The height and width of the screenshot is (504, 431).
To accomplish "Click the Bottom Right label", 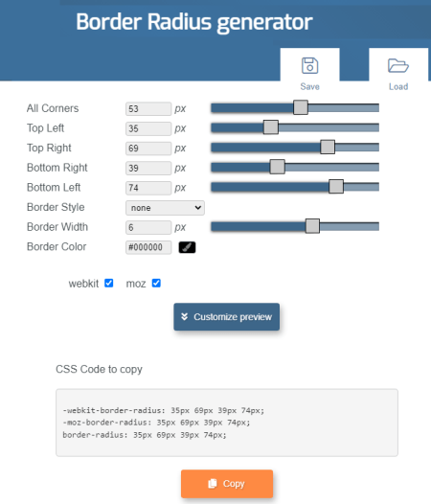I will 57,168.
